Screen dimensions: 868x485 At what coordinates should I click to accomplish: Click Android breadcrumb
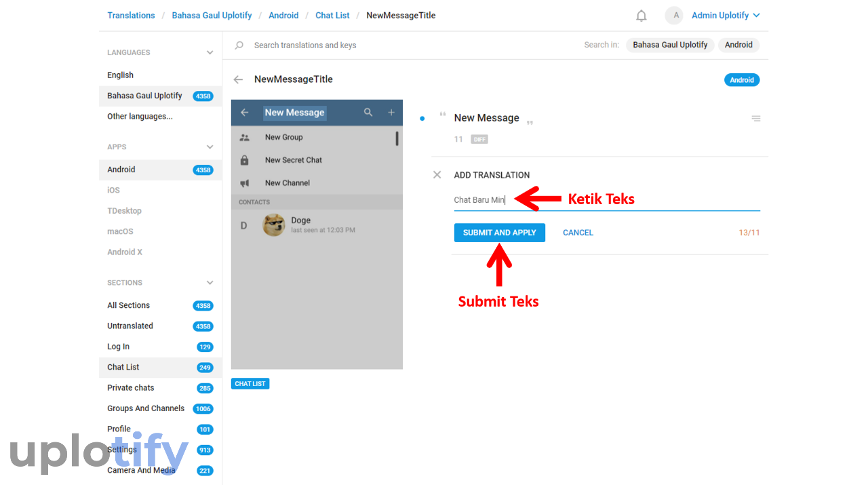pos(283,15)
